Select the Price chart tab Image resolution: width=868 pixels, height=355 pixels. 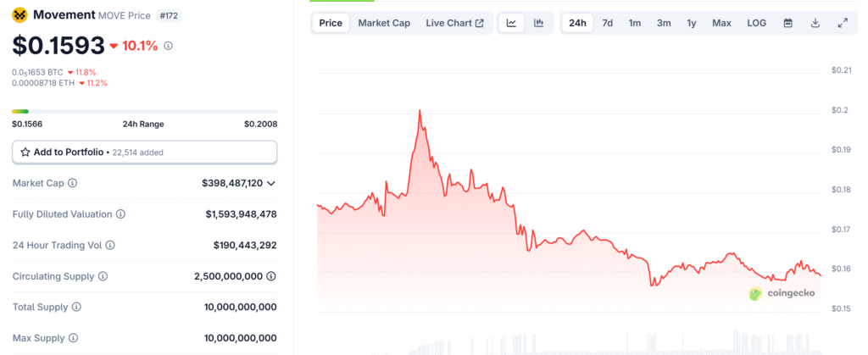pyautogui.click(x=331, y=23)
